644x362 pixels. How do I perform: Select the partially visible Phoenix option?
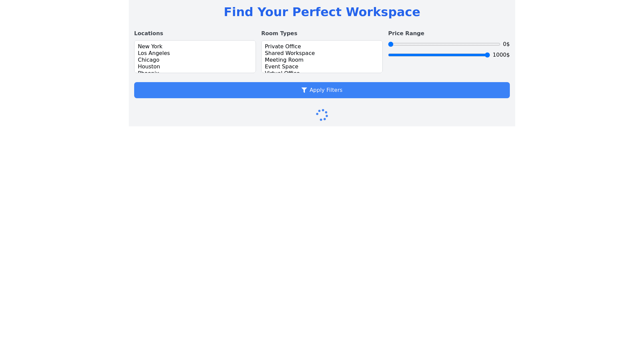click(148, 72)
